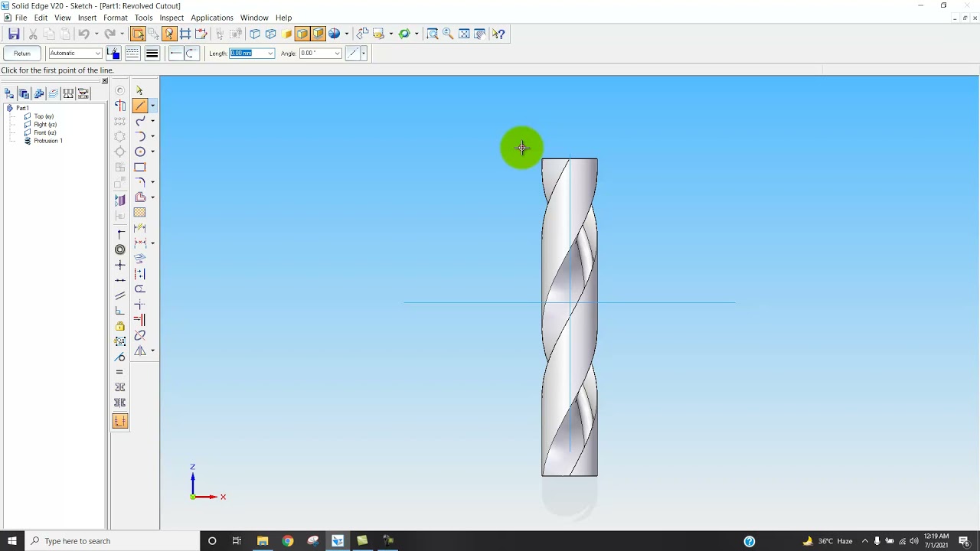
Task: Expand the projection line options arrow
Action: [363, 53]
